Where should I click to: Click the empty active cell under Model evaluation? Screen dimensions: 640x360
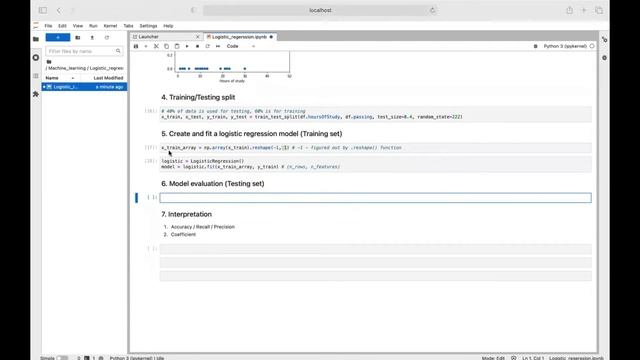coord(376,198)
